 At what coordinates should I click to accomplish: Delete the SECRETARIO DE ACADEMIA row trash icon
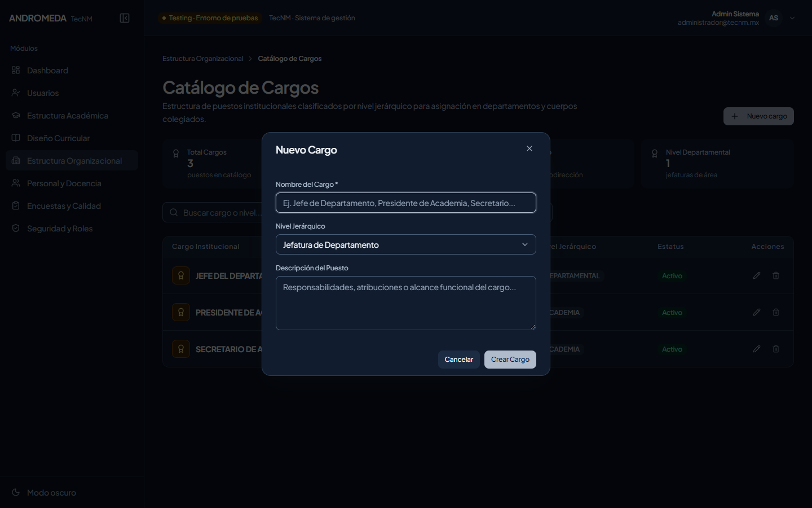point(776,349)
